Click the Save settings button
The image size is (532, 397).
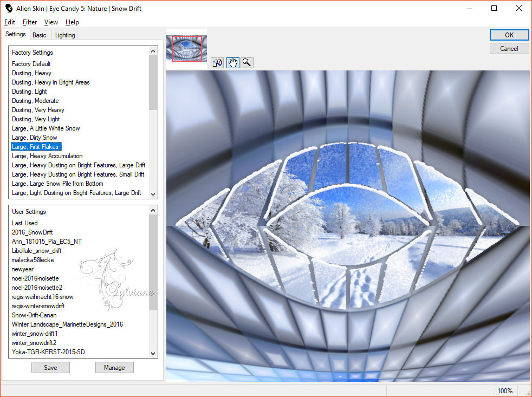tap(50, 367)
